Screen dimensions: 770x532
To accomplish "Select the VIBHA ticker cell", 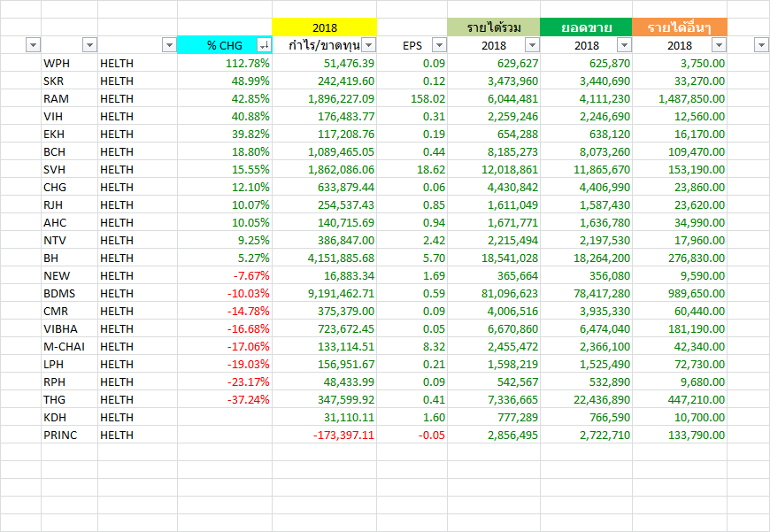I will 69,328.
